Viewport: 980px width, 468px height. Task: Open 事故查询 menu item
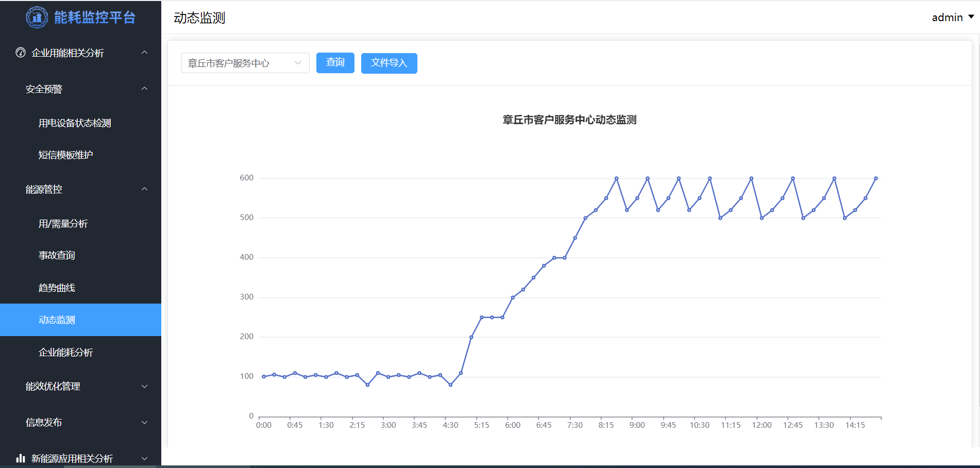coord(57,255)
